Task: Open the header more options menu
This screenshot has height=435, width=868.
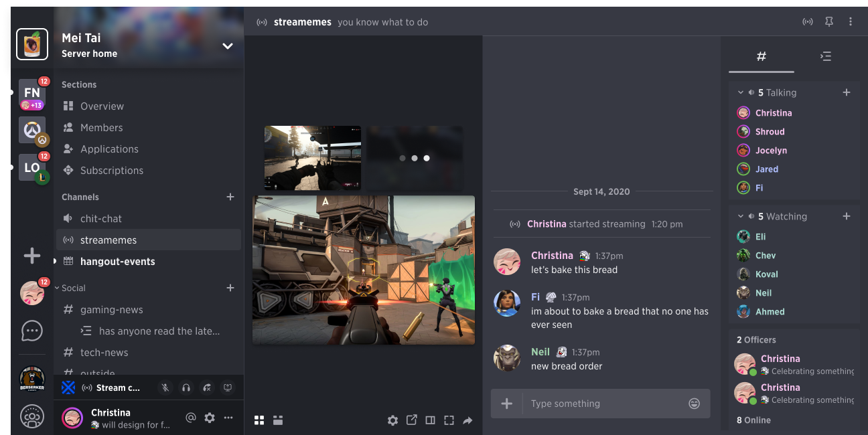Action: click(x=851, y=21)
